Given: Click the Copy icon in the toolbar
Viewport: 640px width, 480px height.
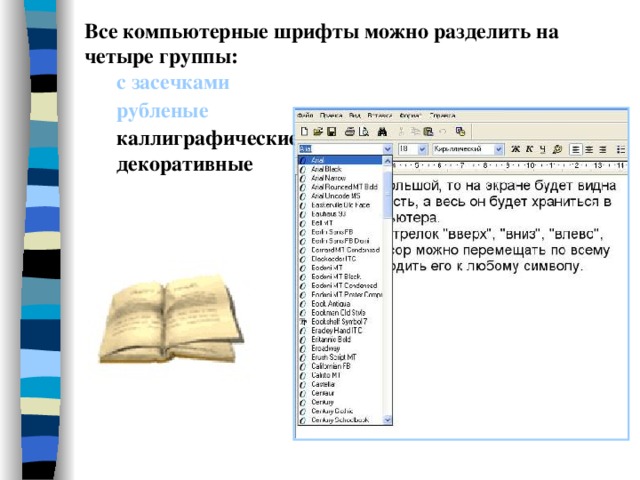Looking at the screenshot, I should (415, 131).
